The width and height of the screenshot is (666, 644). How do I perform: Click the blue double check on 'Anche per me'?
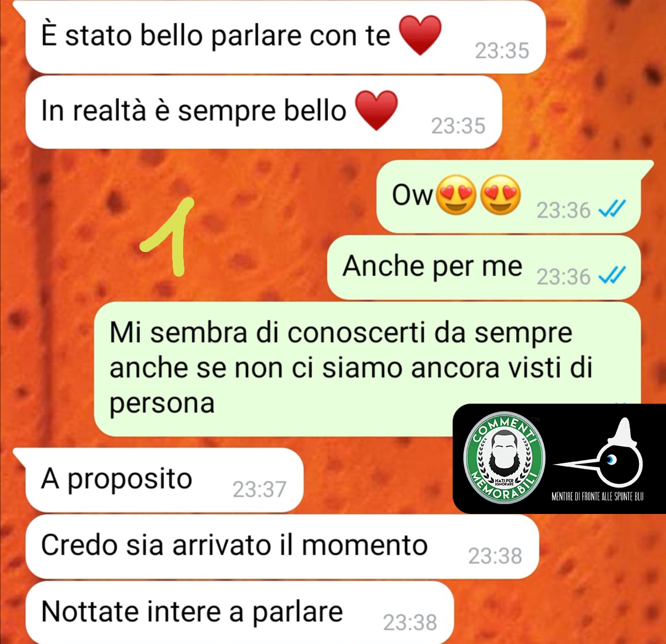(x=612, y=275)
